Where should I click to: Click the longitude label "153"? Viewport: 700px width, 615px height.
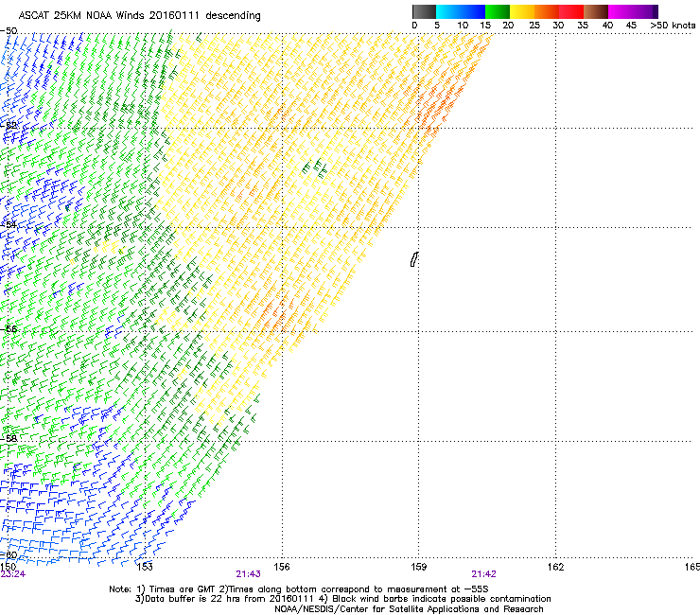click(145, 567)
